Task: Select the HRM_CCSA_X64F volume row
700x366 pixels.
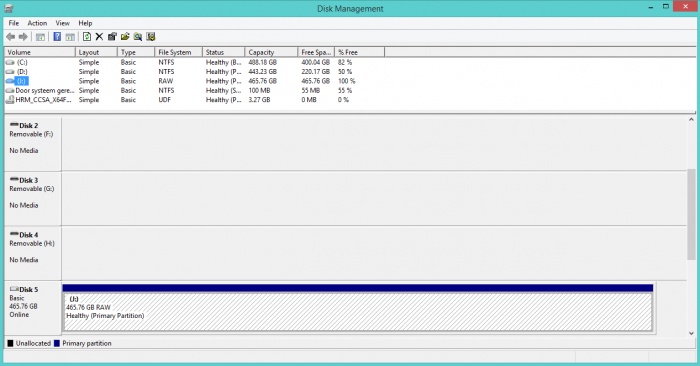Action: click(179, 100)
